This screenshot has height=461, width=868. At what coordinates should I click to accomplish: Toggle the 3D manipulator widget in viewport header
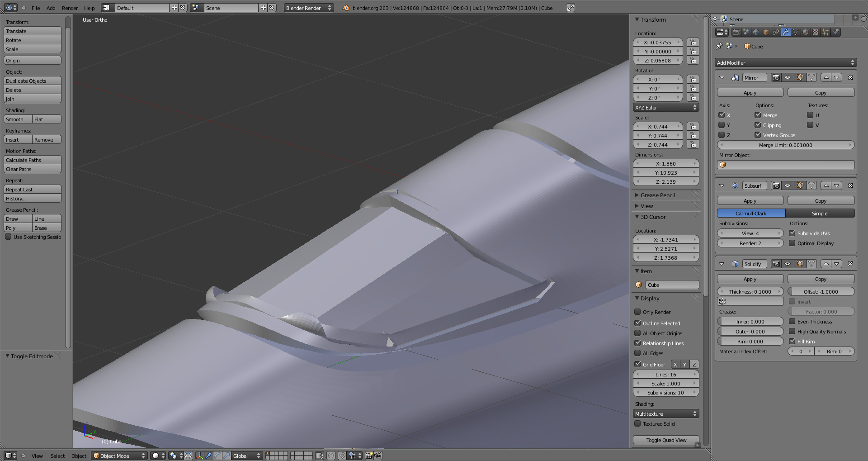[x=199, y=456]
